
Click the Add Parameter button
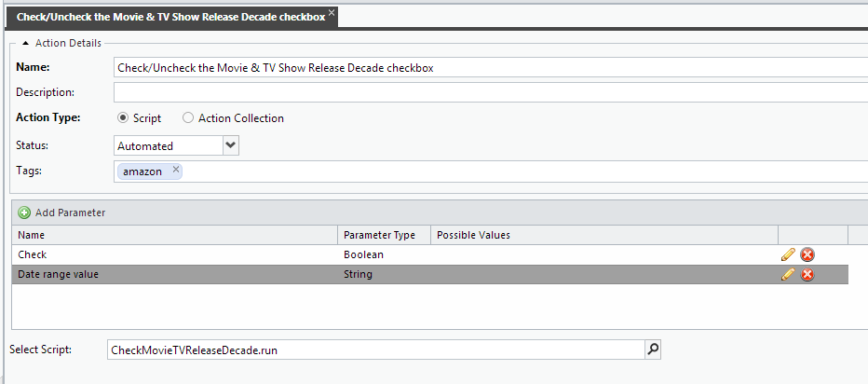tap(70, 213)
